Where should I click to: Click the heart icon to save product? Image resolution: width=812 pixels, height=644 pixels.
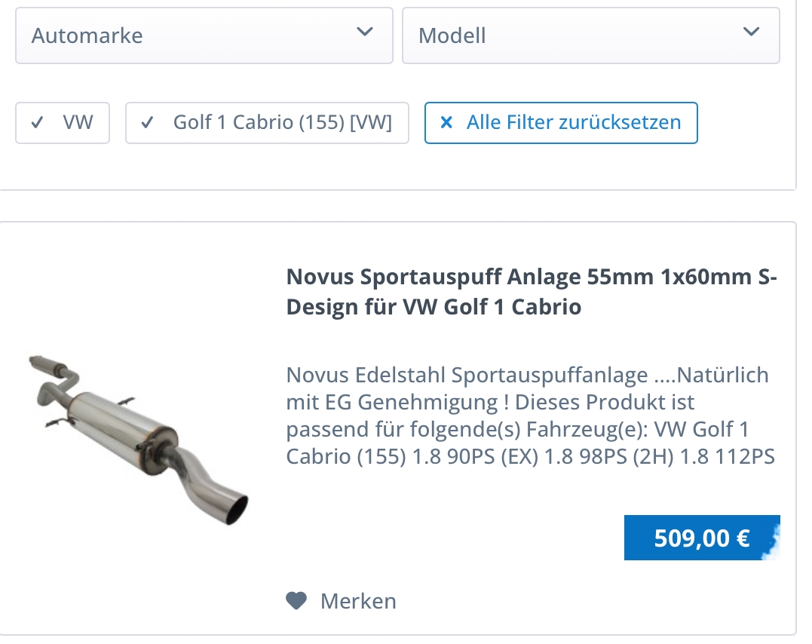point(297,601)
